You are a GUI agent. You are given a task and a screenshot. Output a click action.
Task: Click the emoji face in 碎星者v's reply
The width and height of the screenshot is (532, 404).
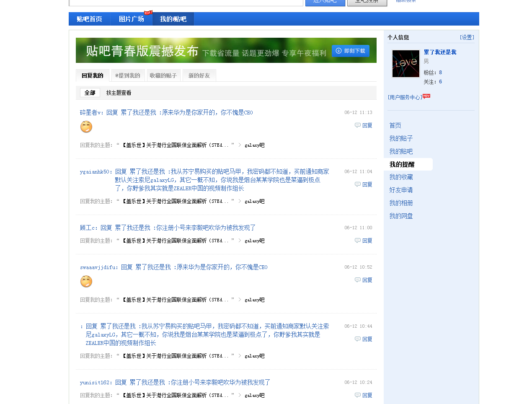coord(86,127)
